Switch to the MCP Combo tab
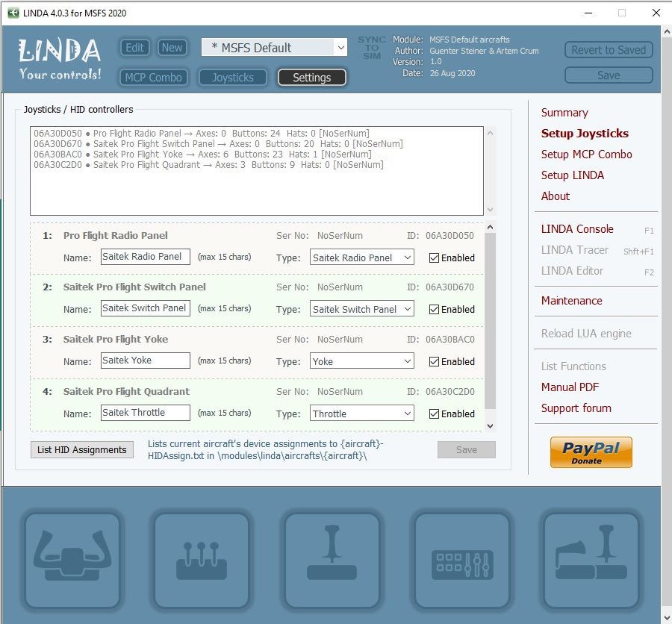 click(153, 78)
